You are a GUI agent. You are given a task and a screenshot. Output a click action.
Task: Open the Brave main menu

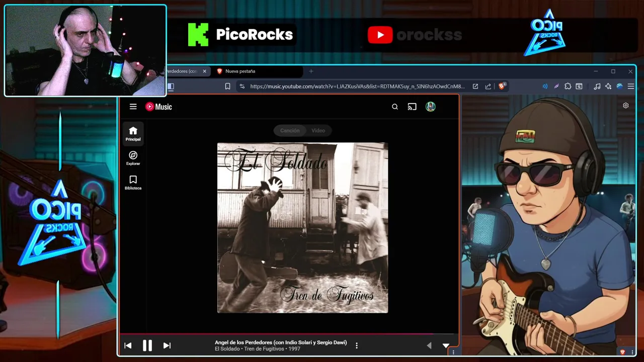[x=631, y=86]
